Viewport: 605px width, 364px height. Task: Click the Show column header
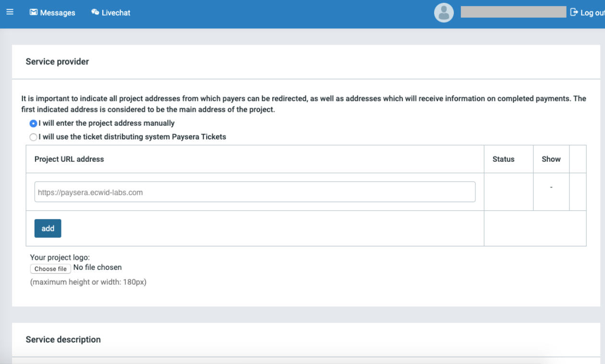[x=551, y=159]
